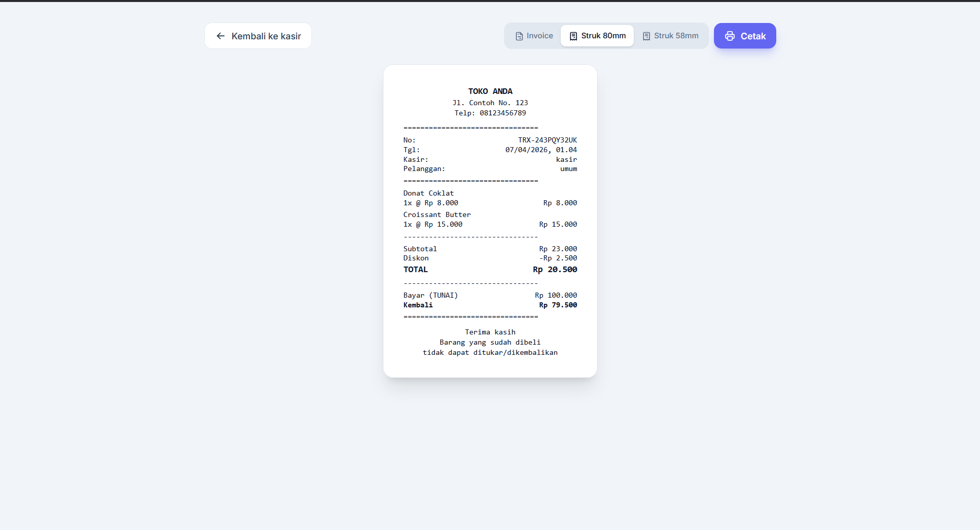Click quantity line 1x @ Rp 15.000
The height and width of the screenshot is (530, 980).
click(x=433, y=224)
